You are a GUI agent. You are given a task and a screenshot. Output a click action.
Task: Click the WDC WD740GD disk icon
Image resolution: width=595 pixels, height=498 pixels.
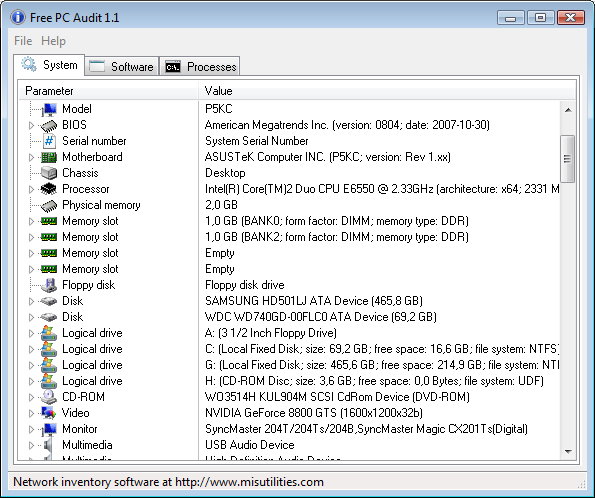point(49,317)
